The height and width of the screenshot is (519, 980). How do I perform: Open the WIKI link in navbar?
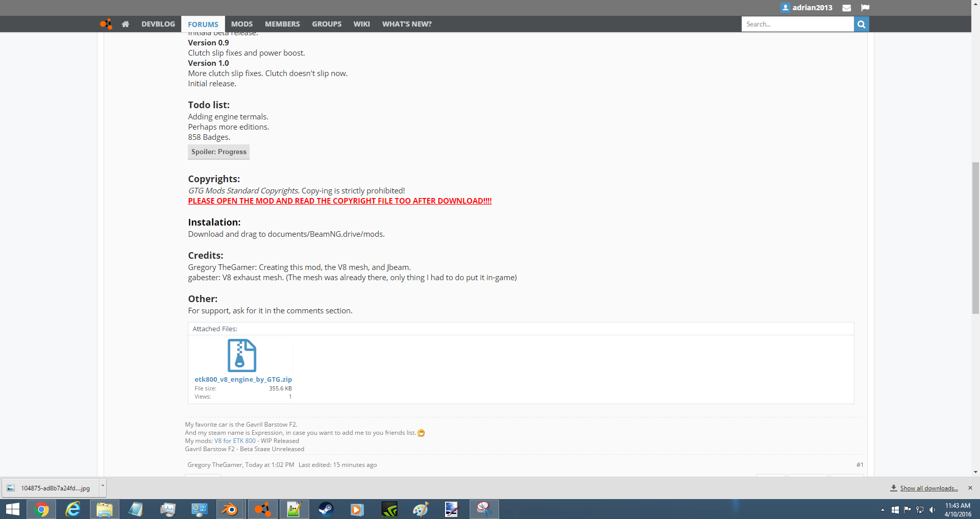tap(361, 24)
